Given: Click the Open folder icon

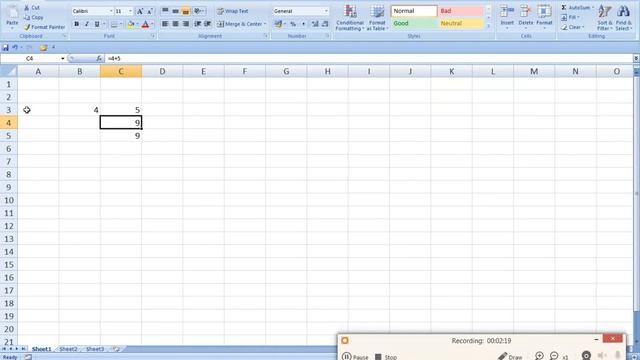Looking at the screenshot, I should click(43, 48).
